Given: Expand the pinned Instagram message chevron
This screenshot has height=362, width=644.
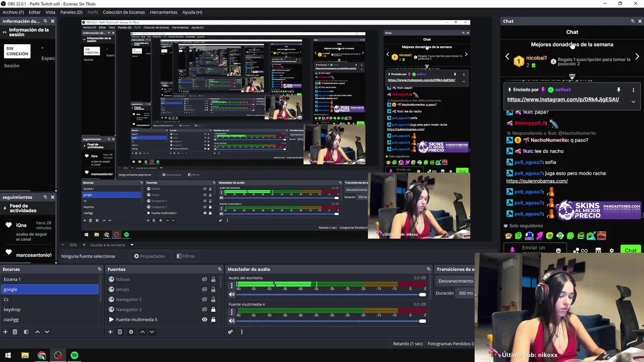Looking at the screenshot, I should click(633, 102).
